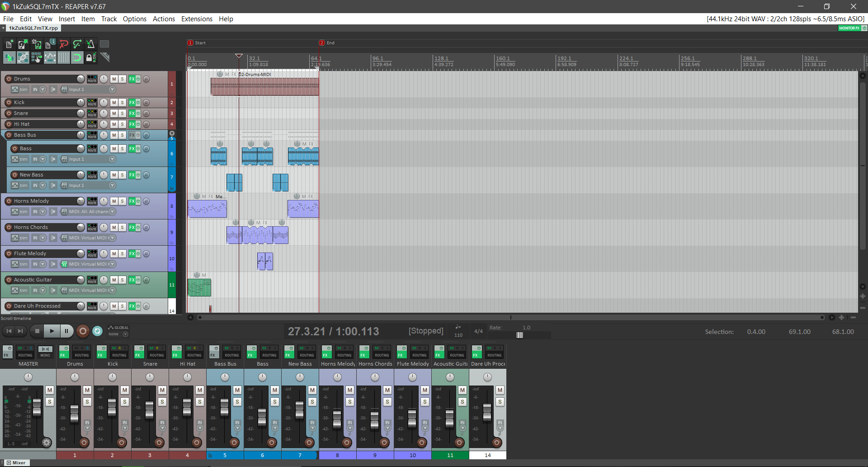The width and height of the screenshot is (868, 467).
Task: Solo the Snare channel in the mixer
Action: [162, 402]
